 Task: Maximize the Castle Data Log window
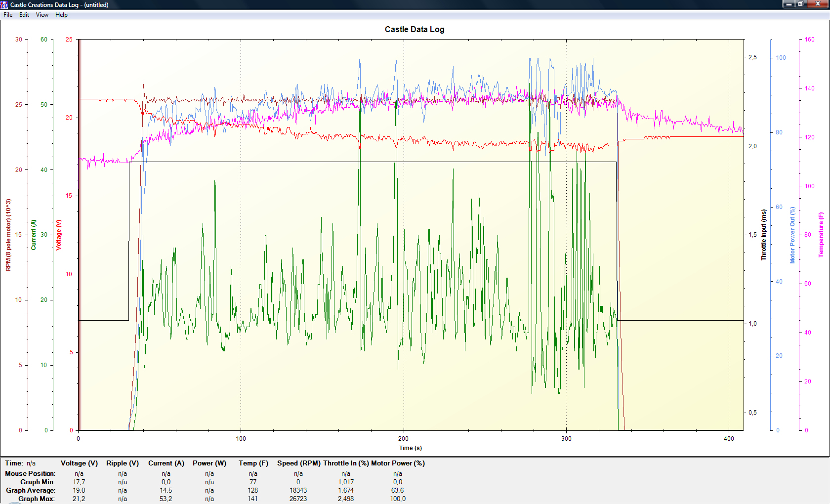coord(801,3)
